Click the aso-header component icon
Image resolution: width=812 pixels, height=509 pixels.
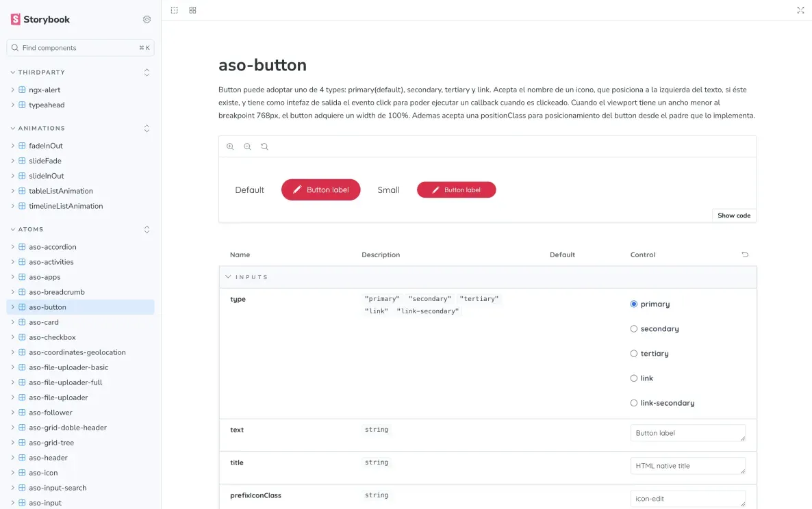tap(23, 457)
